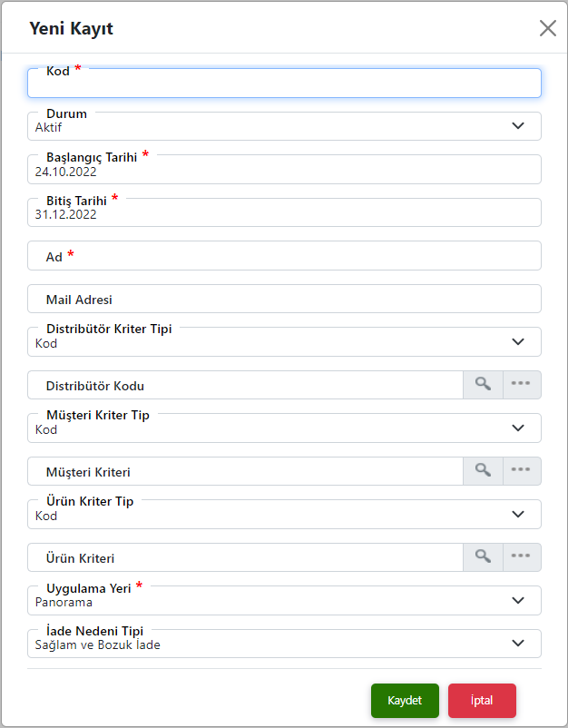The height and width of the screenshot is (728, 568).
Task: Open the Müşteri Kriteri three-dots button
Action: [520, 470]
